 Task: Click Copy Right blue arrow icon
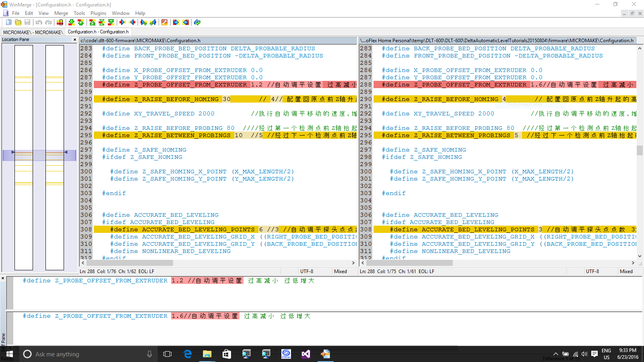click(123, 23)
